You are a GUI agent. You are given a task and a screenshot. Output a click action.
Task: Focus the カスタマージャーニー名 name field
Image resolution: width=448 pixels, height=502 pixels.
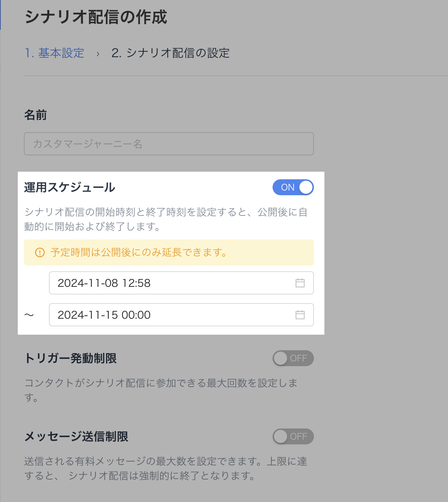pos(169,144)
